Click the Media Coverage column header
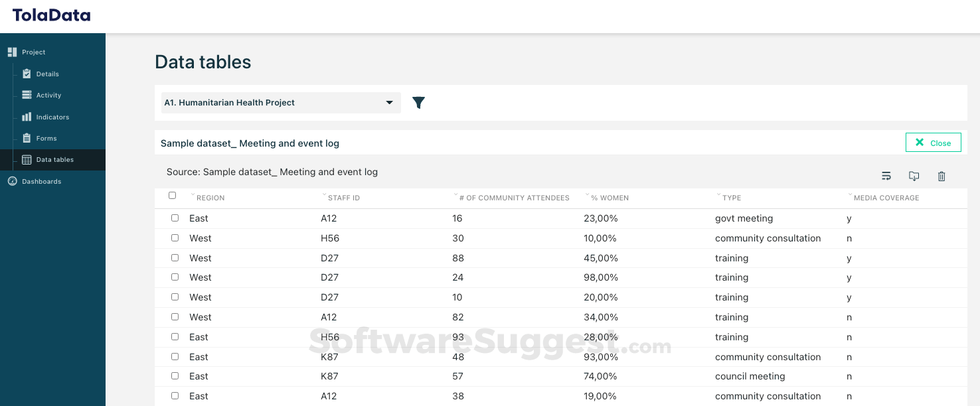Screen dimensions: 980x406 pyautogui.click(x=886, y=198)
